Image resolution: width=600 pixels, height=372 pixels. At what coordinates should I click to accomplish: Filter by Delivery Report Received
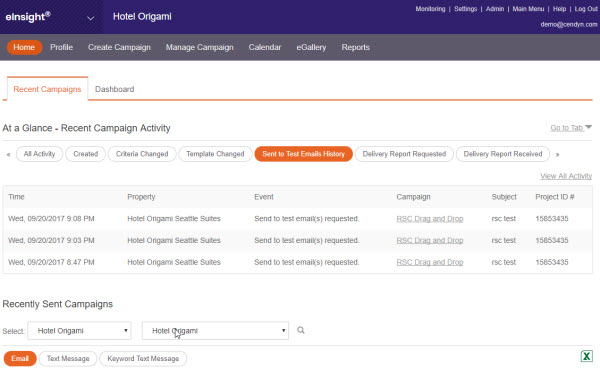point(503,154)
